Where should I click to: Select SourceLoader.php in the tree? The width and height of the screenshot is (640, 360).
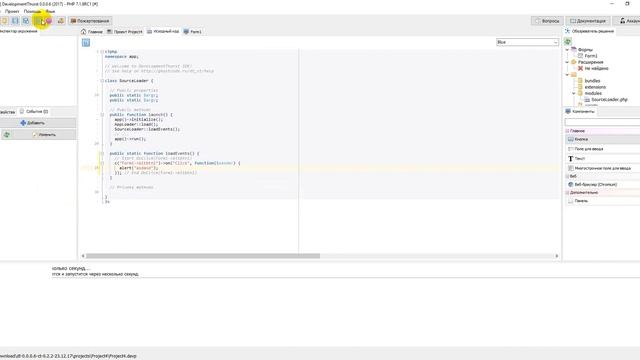pyautogui.click(x=606, y=100)
